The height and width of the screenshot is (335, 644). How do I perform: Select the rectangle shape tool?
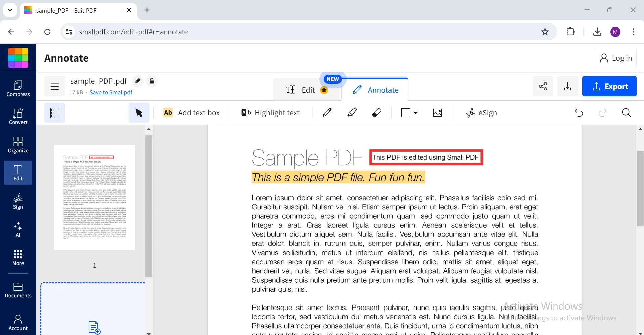click(406, 113)
